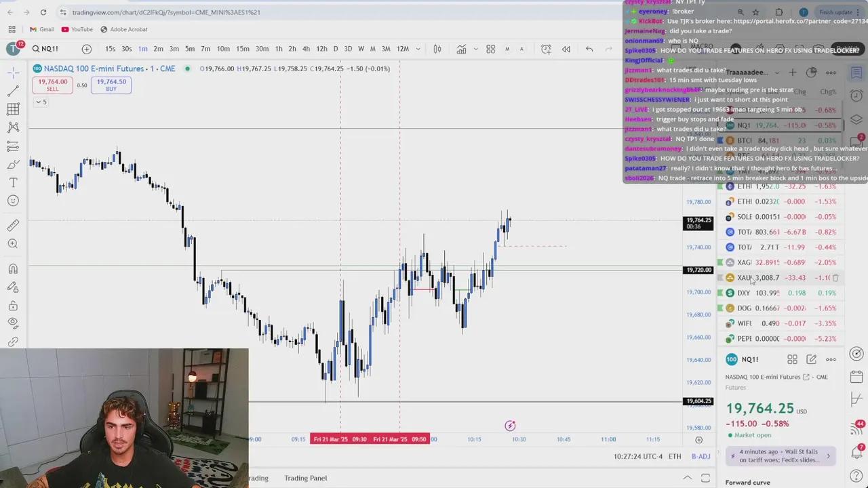Open the Indicators menu
Viewport: 868px width, 488px height.
click(461, 49)
